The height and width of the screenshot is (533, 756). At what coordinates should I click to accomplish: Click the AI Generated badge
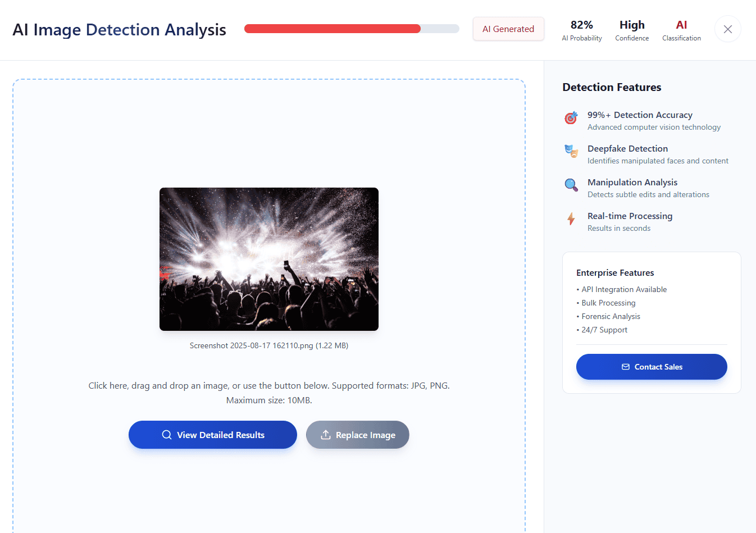(508, 29)
